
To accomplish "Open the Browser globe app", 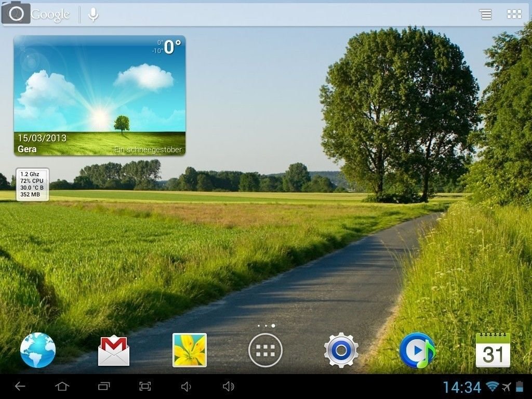I will pos(37,350).
